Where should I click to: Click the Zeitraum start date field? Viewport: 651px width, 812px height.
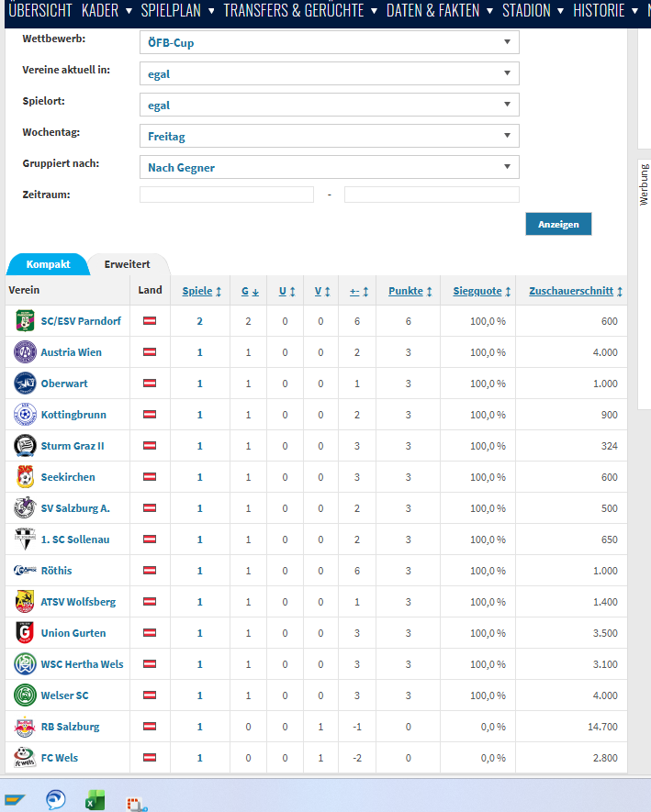coord(227,195)
